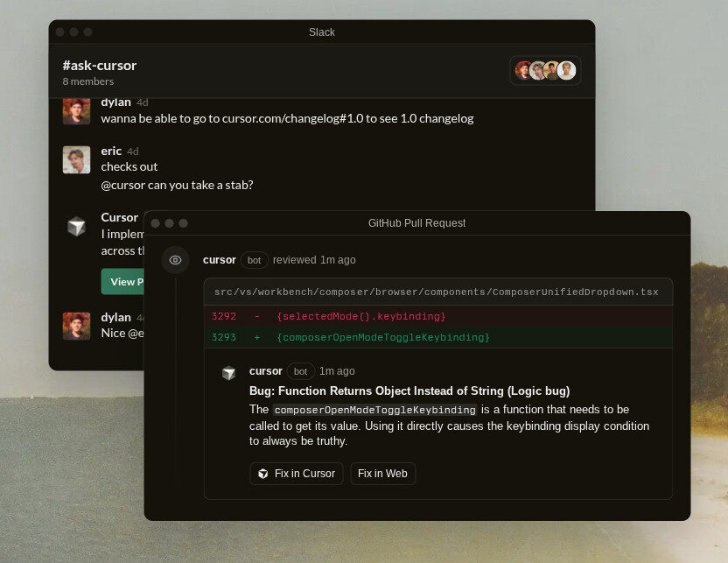728x563 pixels.
Task: Click the "Slack" window title
Action: pos(322,32)
